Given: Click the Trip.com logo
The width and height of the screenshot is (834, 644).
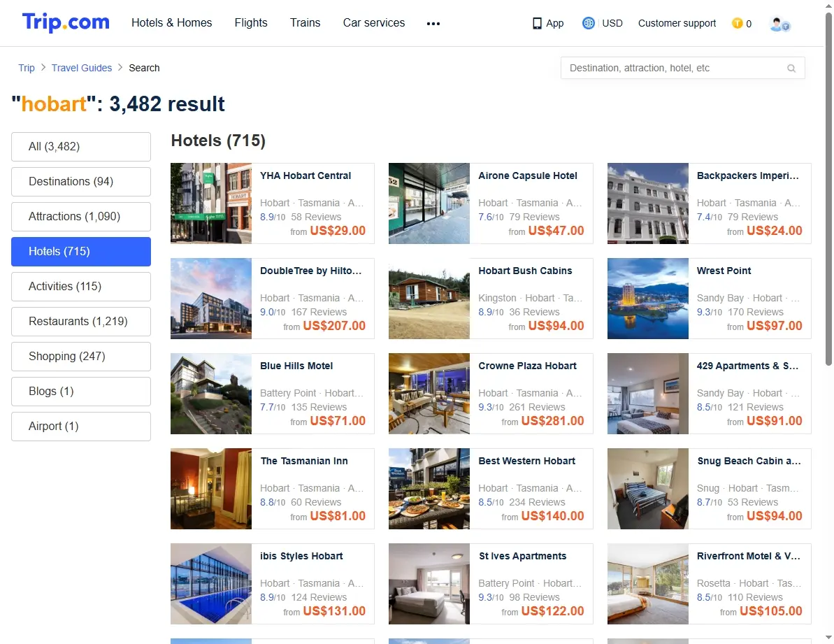Looking at the screenshot, I should pyautogui.click(x=66, y=22).
